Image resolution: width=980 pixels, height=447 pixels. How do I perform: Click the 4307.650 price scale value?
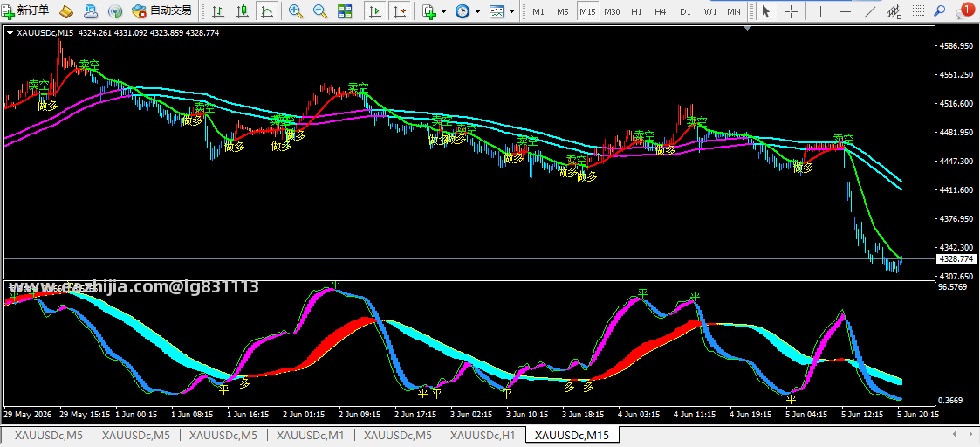956,277
